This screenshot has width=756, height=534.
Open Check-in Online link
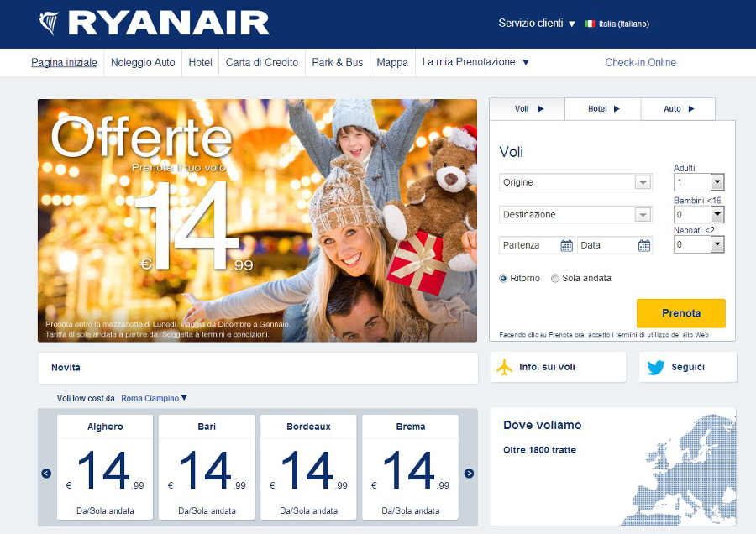point(640,63)
